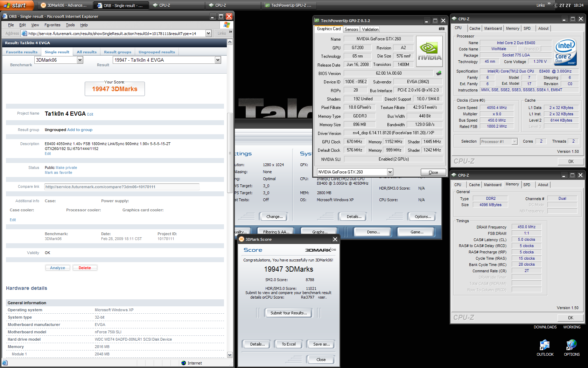Open the OUTLOOK desktop shortcut
The width and height of the screenshot is (588, 368).
545,348
